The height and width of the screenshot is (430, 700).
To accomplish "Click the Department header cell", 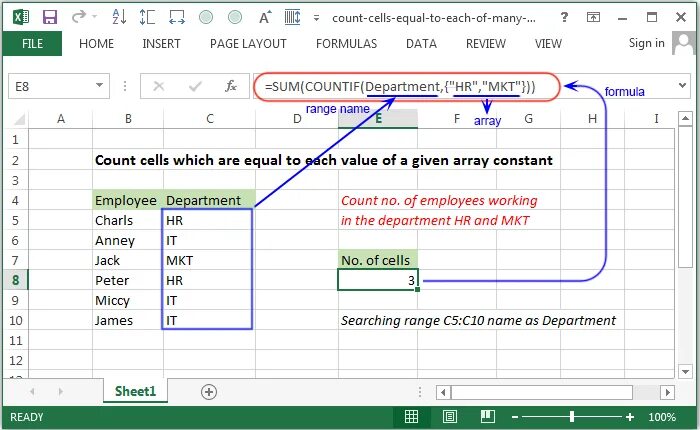I will [210, 200].
